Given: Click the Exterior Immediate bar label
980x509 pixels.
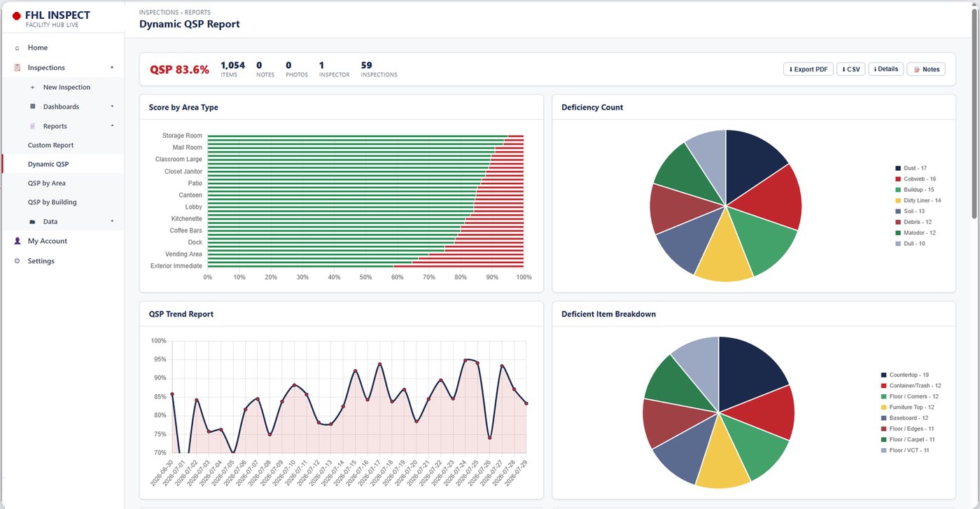Looking at the screenshot, I should [176, 266].
